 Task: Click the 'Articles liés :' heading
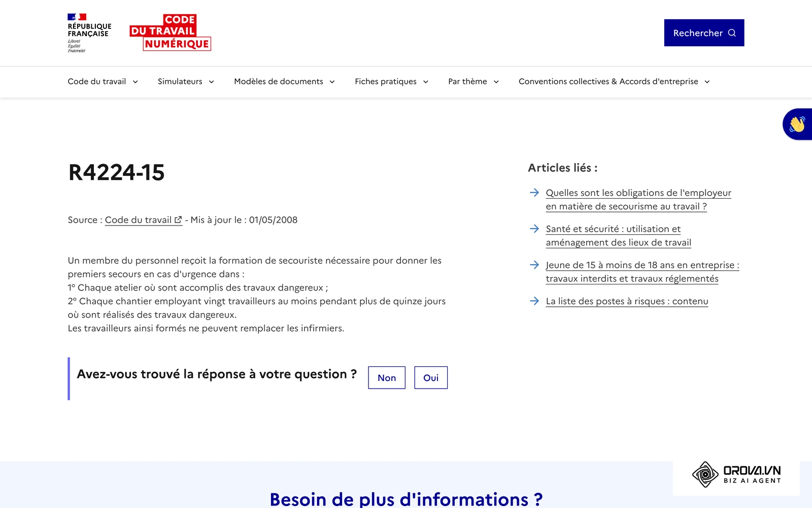pos(562,168)
